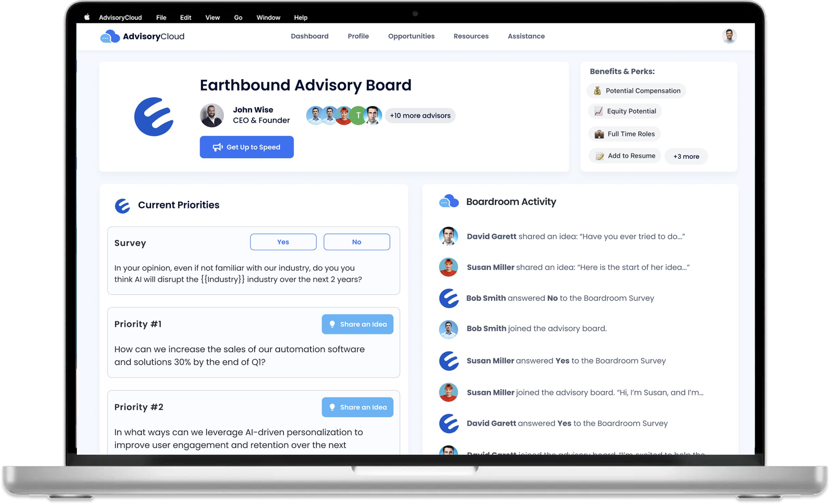Select the Add to Resume perk
This screenshot has height=504, width=830.
coord(625,156)
